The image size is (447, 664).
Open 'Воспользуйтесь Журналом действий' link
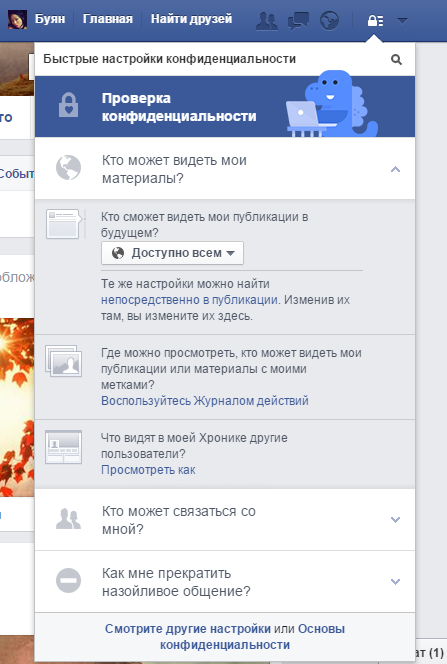[x=205, y=401]
